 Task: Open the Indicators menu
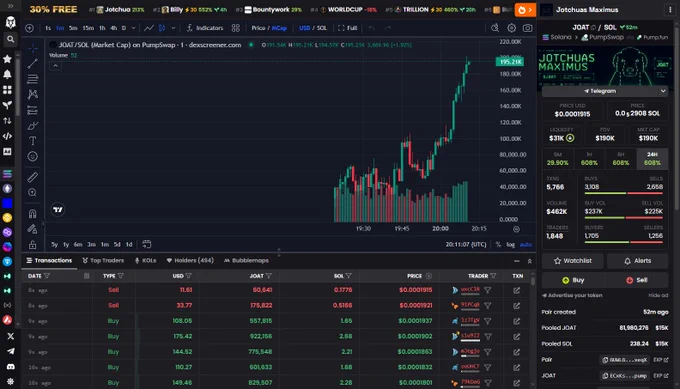coord(204,28)
